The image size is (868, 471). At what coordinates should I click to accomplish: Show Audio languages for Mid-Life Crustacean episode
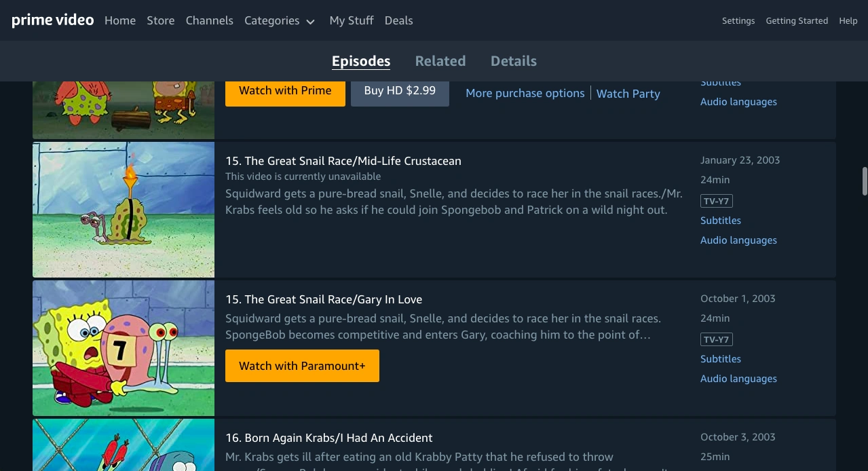tap(738, 240)
